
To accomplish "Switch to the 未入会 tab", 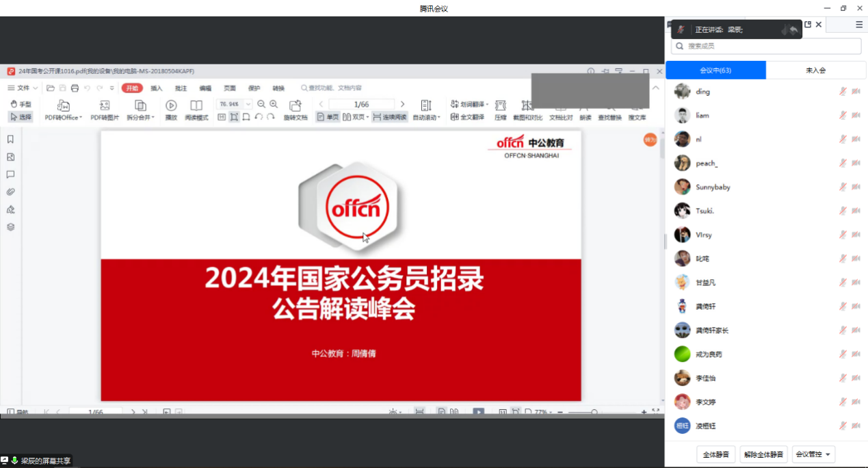I will click(x=815, y=70).
